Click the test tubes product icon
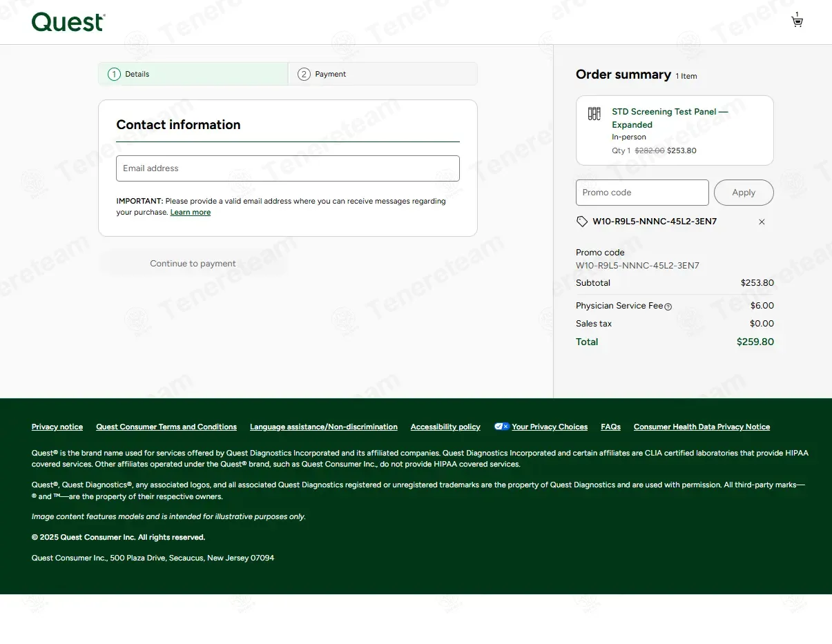Screen dimensions: 832x644 [x=594, y=114]
